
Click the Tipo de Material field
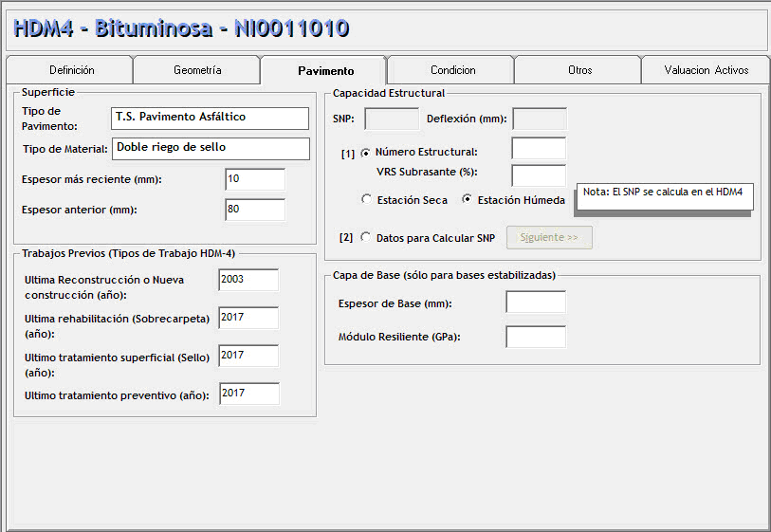click(210, 149)
